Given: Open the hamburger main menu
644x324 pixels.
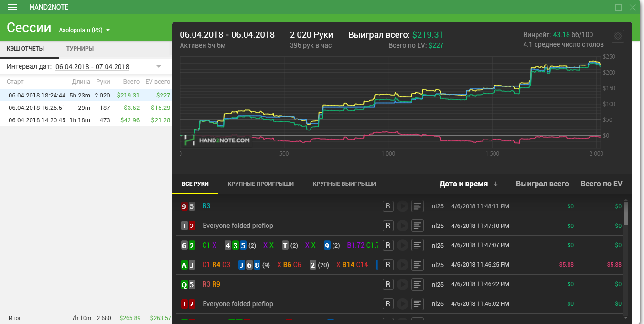Looking at the screenshot, I should tap(12, 7).
